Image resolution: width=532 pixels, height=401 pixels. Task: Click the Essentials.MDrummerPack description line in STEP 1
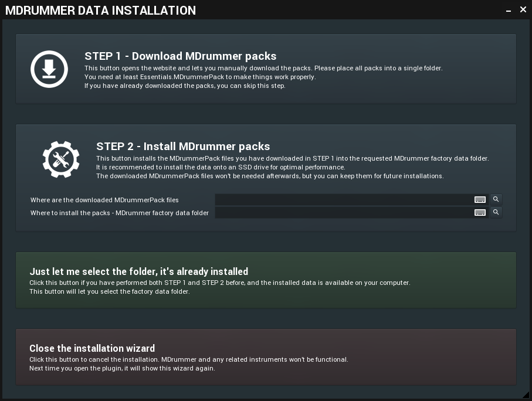(x=199, y=77)
